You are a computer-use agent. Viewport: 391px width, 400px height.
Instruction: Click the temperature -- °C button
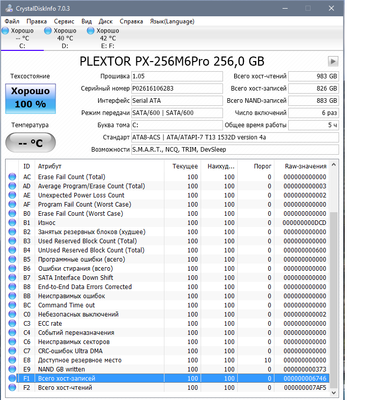[30, 143]
